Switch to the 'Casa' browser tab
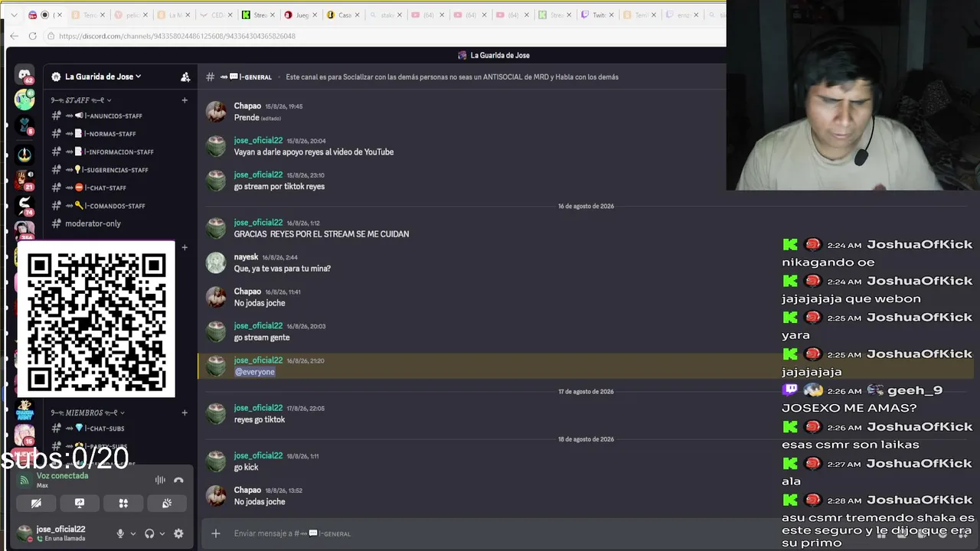This screenshot has height=551, width=980. pyautogui.click(x=343, y=15)
